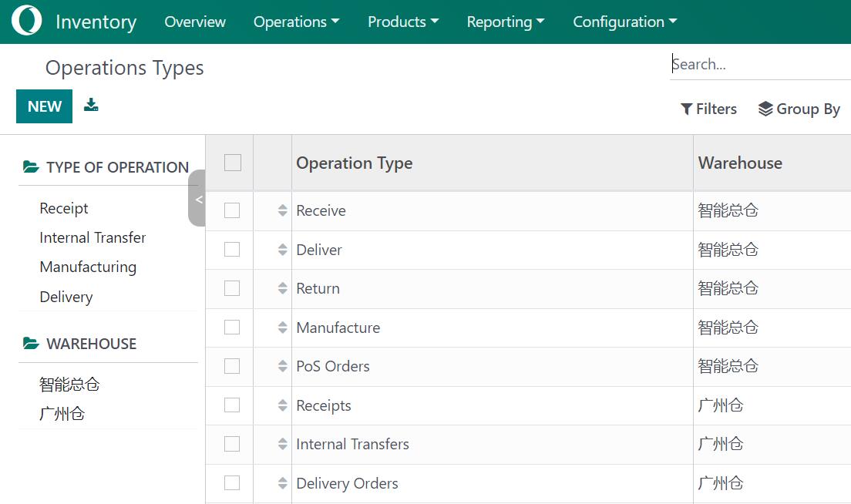Filter by 智能总仓 warehouse in sidebar
Image resolution: width=851 pixels, height=504 pixels.
(x=69, y=384)
